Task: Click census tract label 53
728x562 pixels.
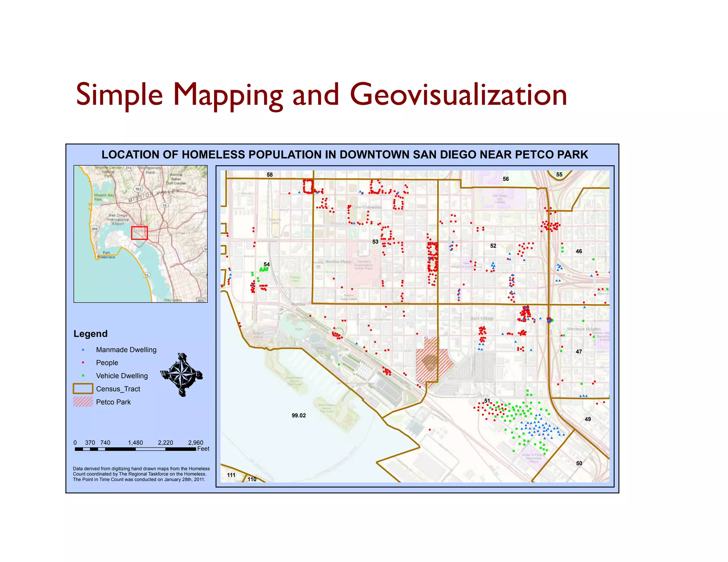Action: [375, 242]
